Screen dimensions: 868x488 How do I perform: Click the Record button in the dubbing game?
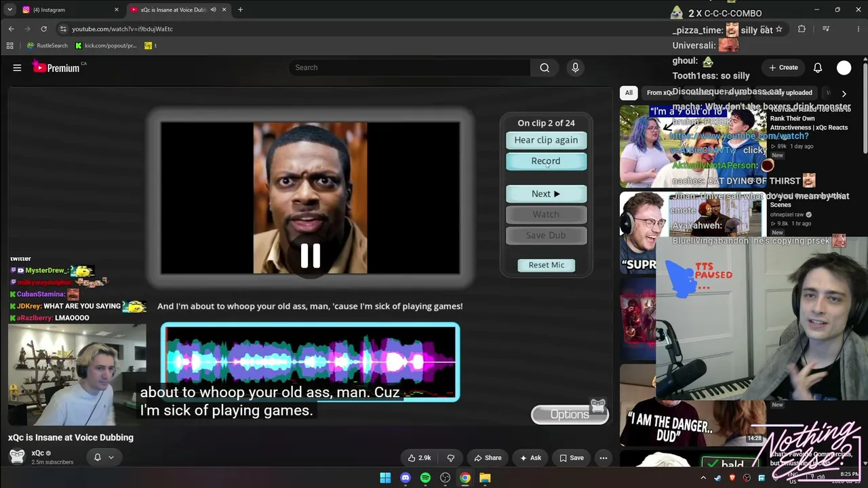(x=546, y=161)
